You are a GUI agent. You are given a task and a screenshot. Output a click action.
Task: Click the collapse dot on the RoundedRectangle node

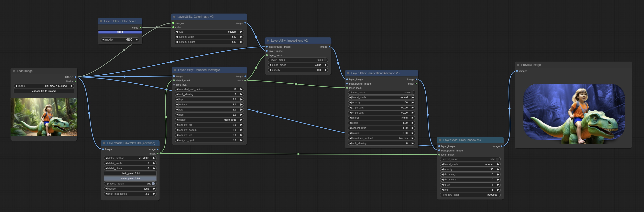pos(175,70)
